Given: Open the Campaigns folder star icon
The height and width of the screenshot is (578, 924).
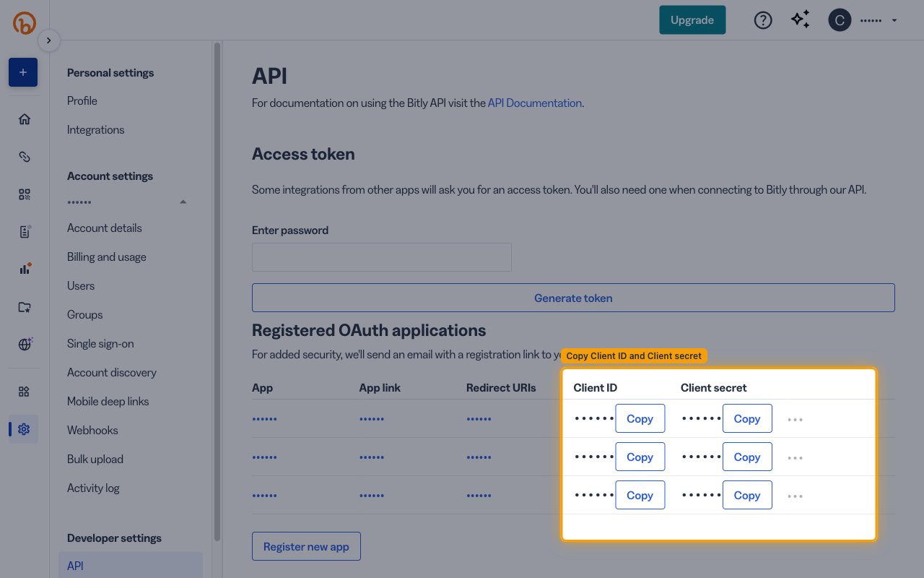Looking at the screenshot, I should [25, 307].
